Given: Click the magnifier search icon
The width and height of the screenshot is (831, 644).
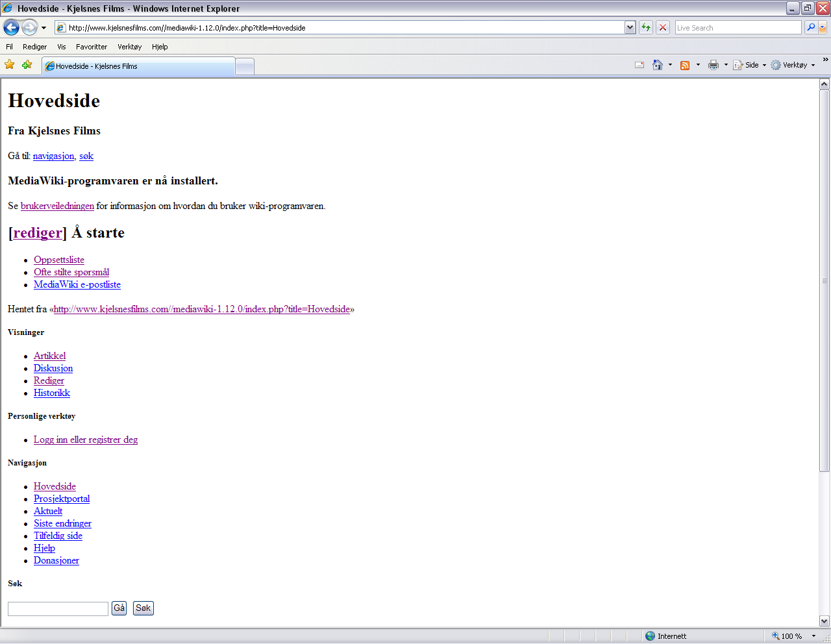Looking at the screenshot, I should pyautogui.click(x=811, y=27).
